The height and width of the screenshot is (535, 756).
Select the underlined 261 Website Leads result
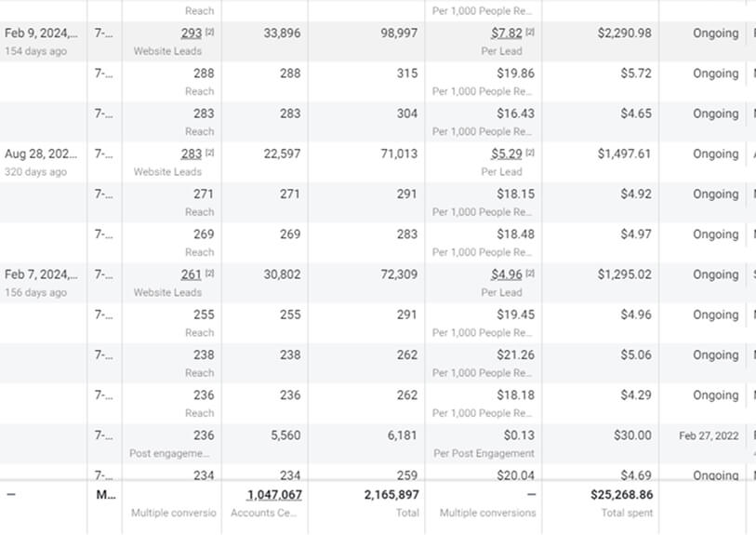[x=192, y=274]
